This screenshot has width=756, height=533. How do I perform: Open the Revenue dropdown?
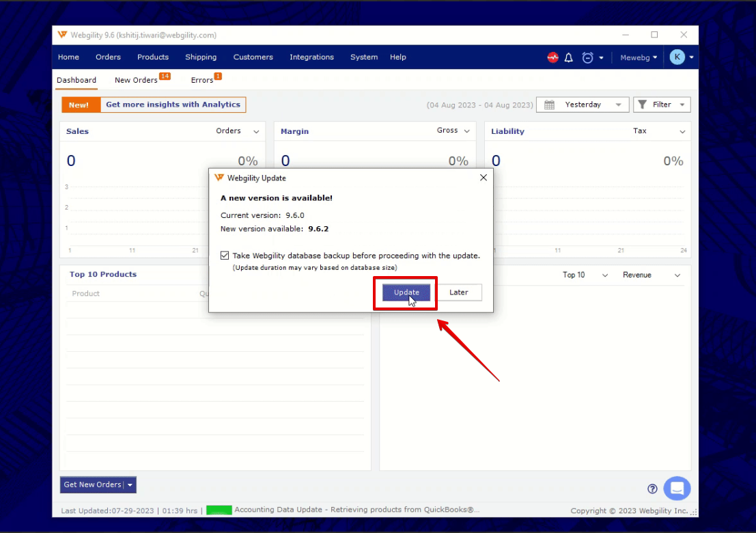tap(652, 275)
